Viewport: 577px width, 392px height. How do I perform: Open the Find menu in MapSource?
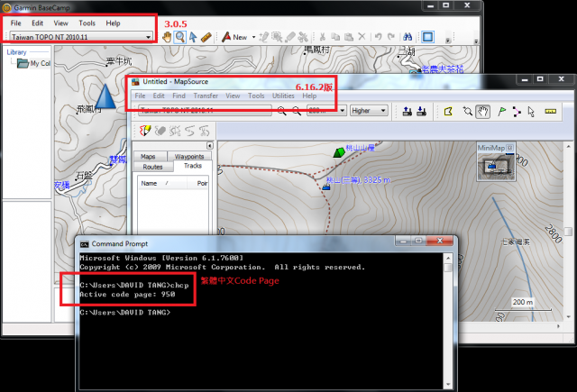pos(179,96)
